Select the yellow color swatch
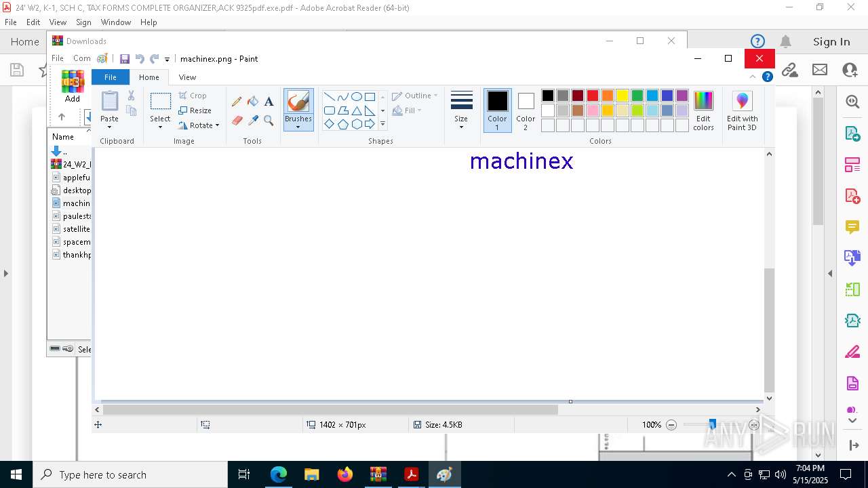This screenshot has height=488, width=868. click(x=623, y=96)
